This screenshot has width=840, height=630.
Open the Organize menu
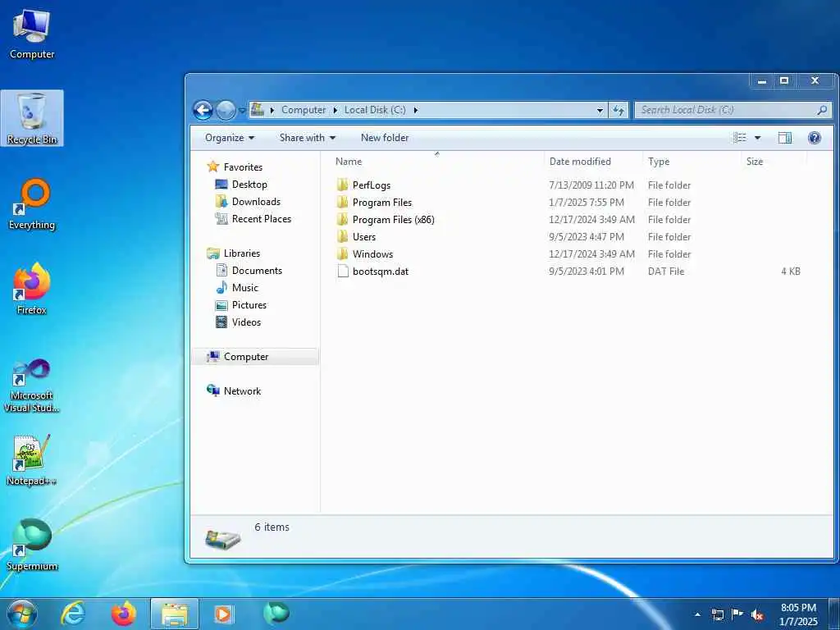tap(230, 138)
